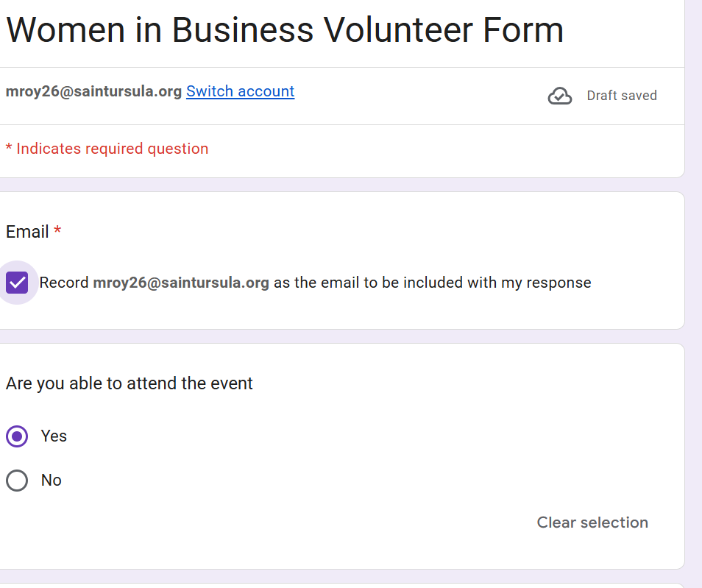Click the Email question label
Image resolution: width=702 pixels, height=588 pixels.
click(27, 232)
